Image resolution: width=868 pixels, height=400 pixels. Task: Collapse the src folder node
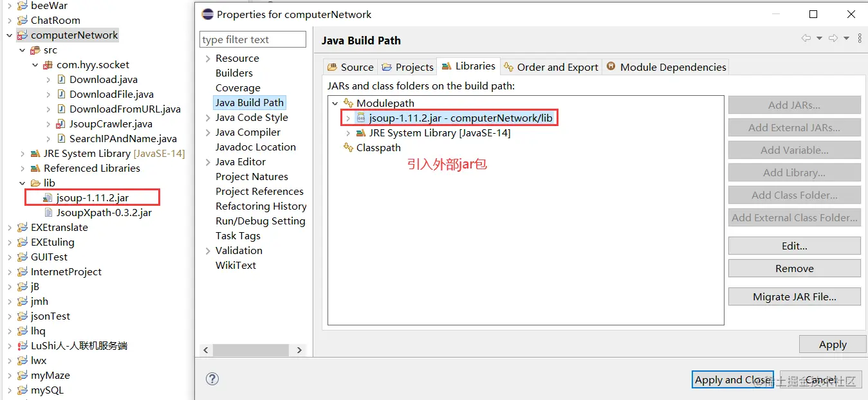[x=22, y=50]
